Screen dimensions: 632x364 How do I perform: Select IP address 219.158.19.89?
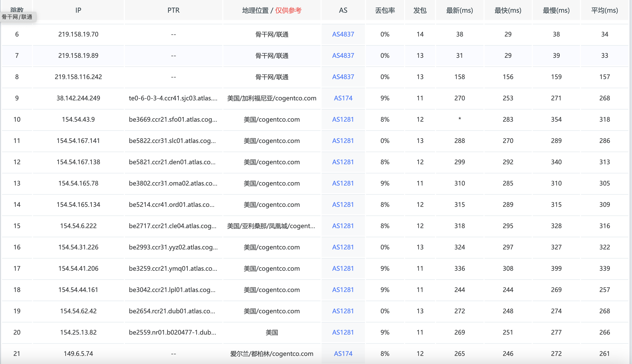click(78, 56)
